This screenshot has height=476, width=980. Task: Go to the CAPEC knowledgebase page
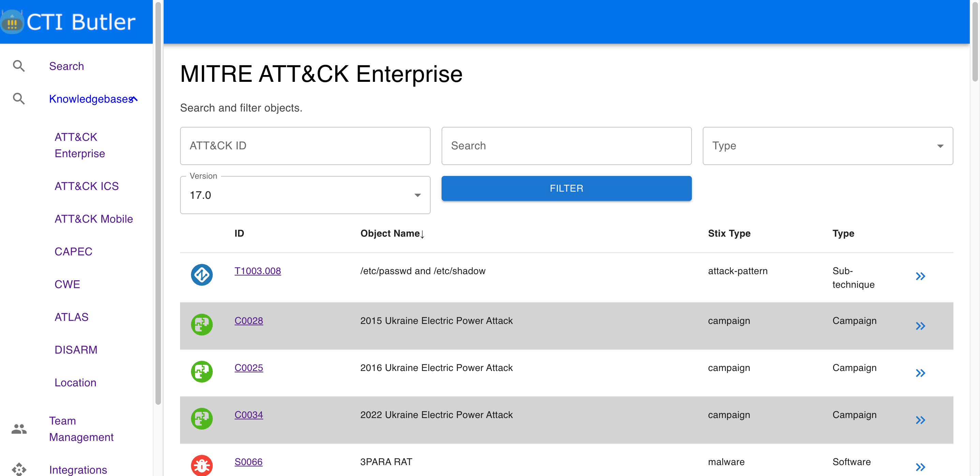(73, 252)
